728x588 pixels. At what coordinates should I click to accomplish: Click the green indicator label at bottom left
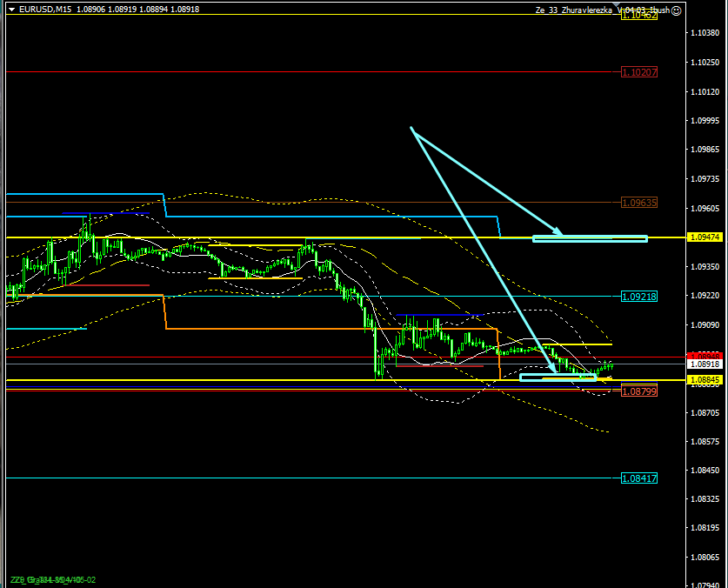[52, 579]
